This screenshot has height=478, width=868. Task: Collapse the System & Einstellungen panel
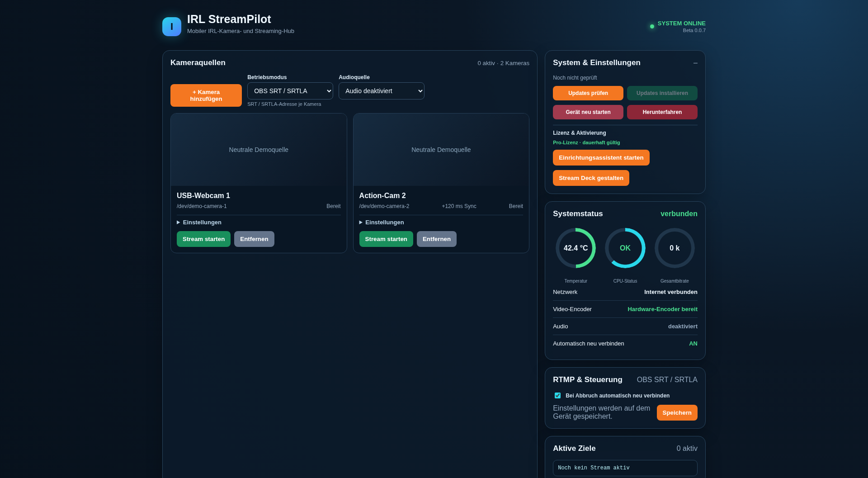point(695,63)
